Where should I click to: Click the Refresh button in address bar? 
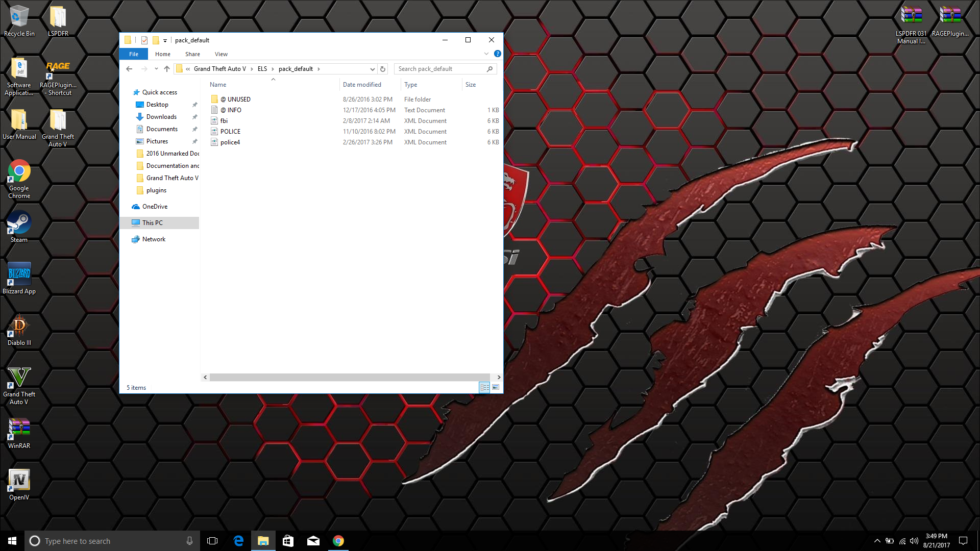click(383, 69)
